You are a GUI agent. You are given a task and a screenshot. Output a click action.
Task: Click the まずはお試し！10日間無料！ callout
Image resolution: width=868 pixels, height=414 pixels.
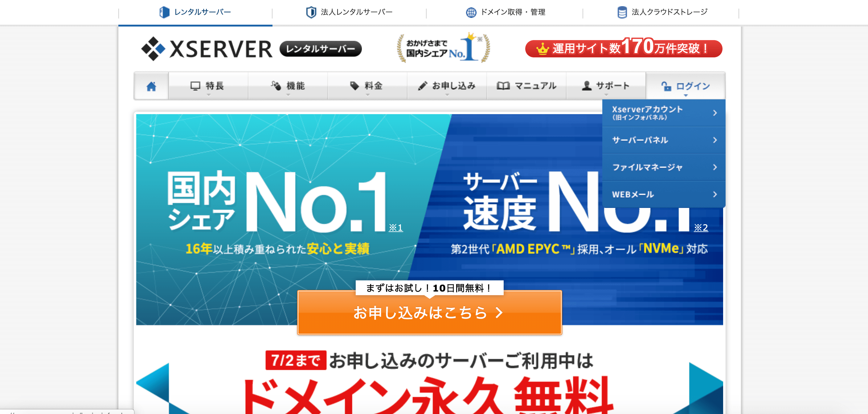(x=430, y=288)
